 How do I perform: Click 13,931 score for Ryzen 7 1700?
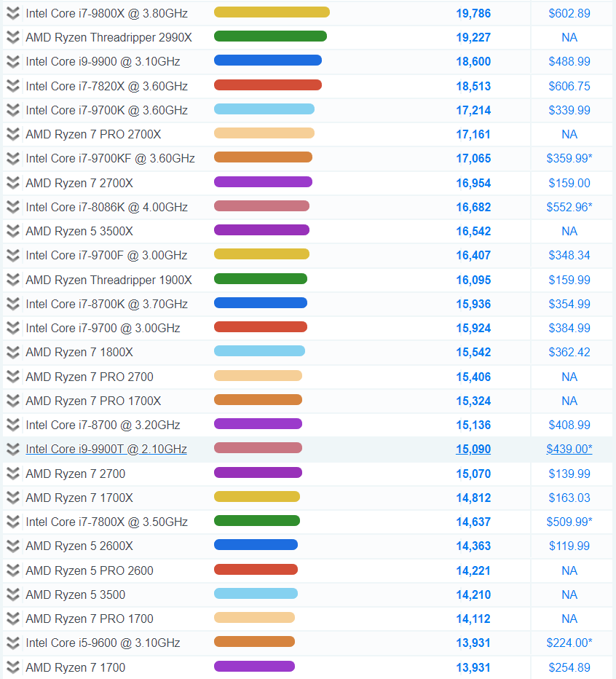(473, 667)
